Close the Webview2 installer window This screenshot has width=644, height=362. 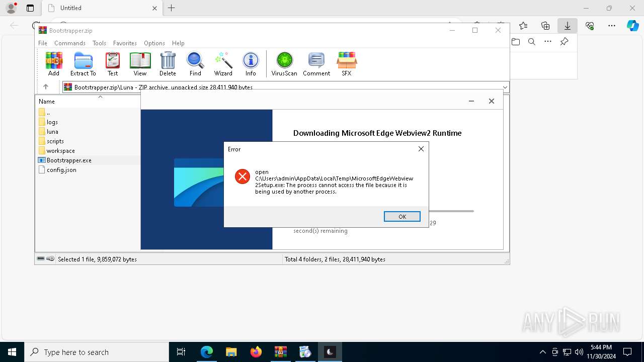492,101
